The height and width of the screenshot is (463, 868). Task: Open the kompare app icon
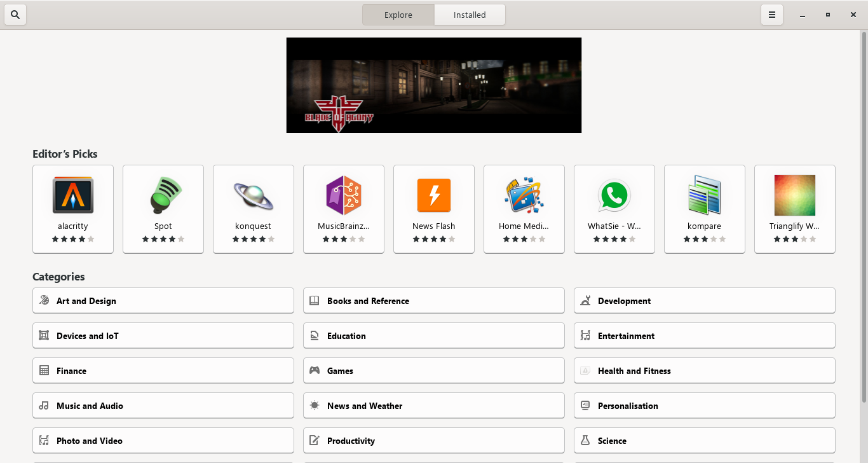pos(705,195)
